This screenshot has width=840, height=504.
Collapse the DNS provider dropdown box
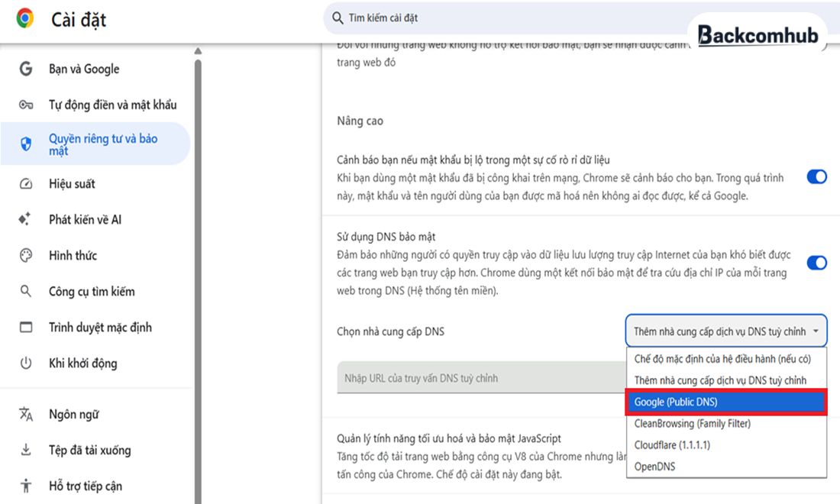point(726,331)
